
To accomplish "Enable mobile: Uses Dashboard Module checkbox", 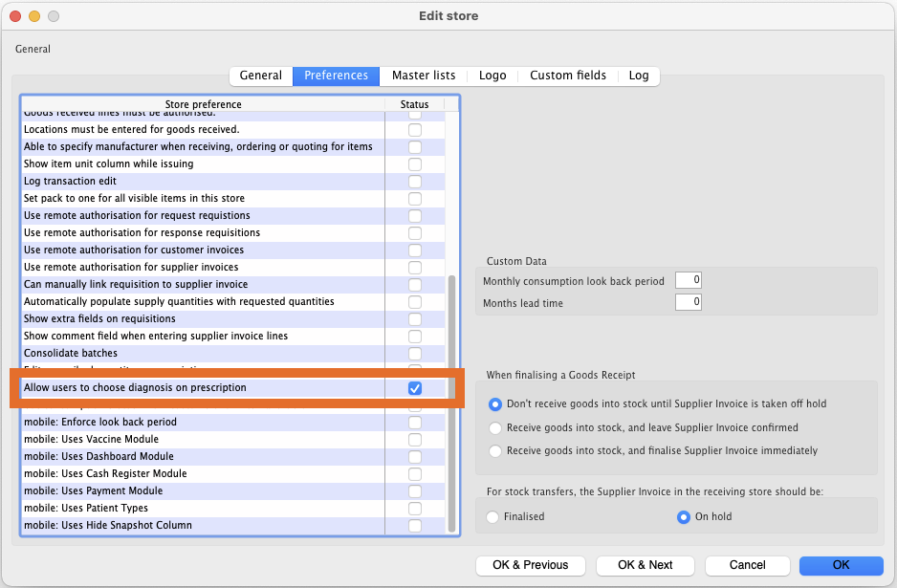I will tap(415, 457).
